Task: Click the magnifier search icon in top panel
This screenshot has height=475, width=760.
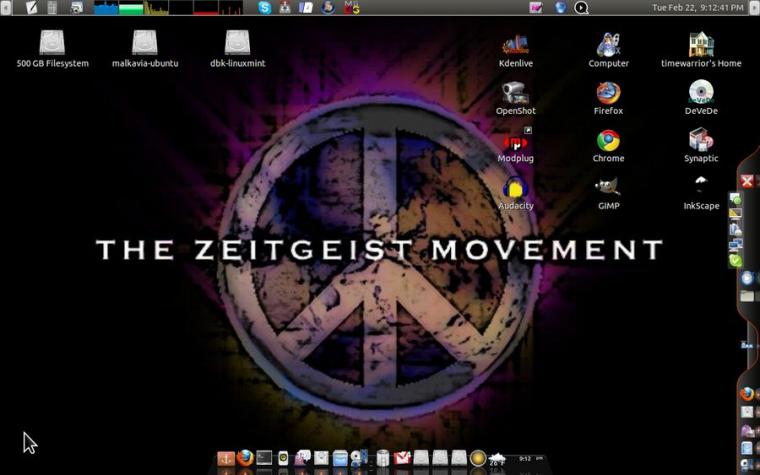Action: 581,7
